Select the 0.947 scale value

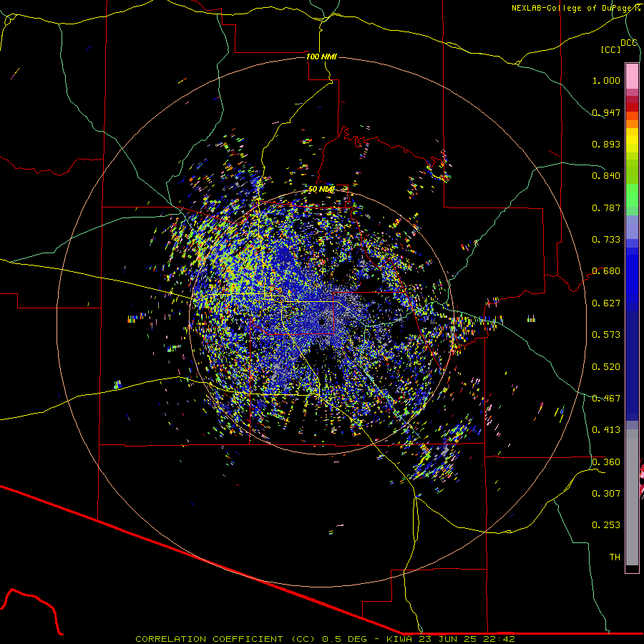[606, 112]
